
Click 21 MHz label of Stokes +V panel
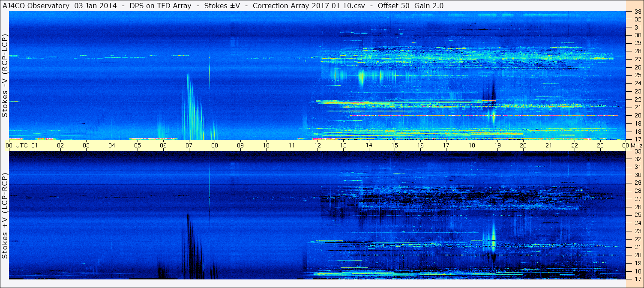click(x=638, y=247)
